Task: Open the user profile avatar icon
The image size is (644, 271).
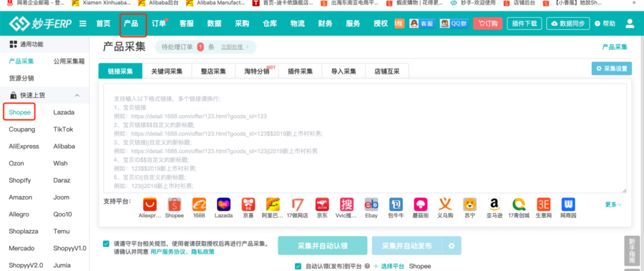Action: pyautogui.click(x=630, y=23)
